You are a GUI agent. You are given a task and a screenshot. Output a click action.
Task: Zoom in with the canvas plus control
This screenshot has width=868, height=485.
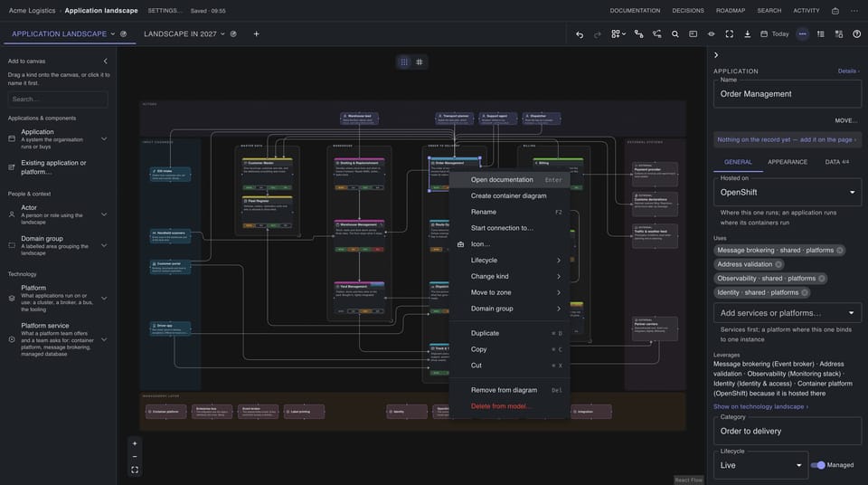pyautogui.click(x=135, y=443)
